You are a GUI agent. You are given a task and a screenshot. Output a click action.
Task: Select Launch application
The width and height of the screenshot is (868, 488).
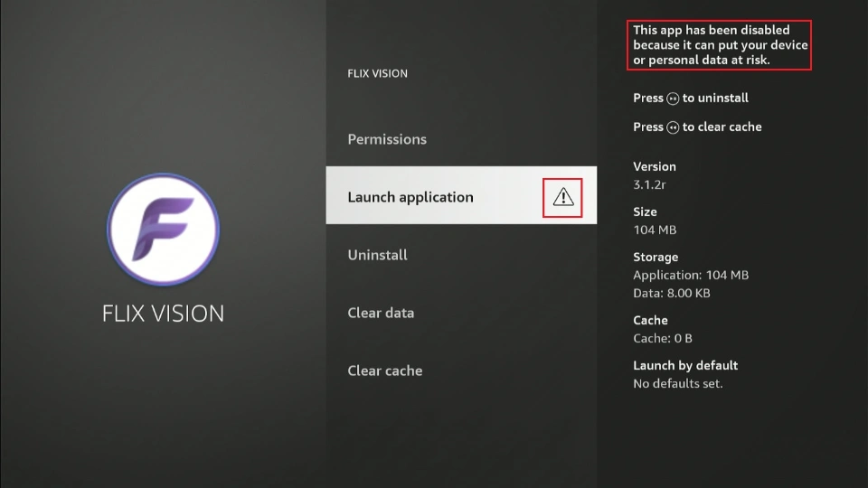click(461, 195)
